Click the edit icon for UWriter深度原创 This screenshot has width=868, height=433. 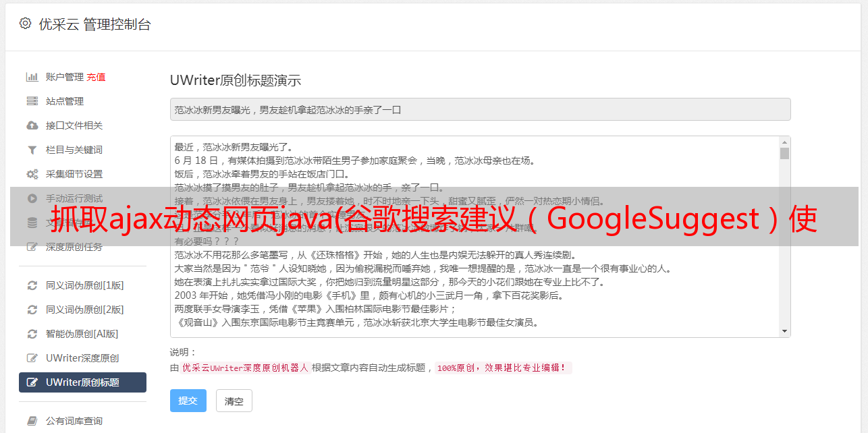pyautogui.click(x=32, y=358)
